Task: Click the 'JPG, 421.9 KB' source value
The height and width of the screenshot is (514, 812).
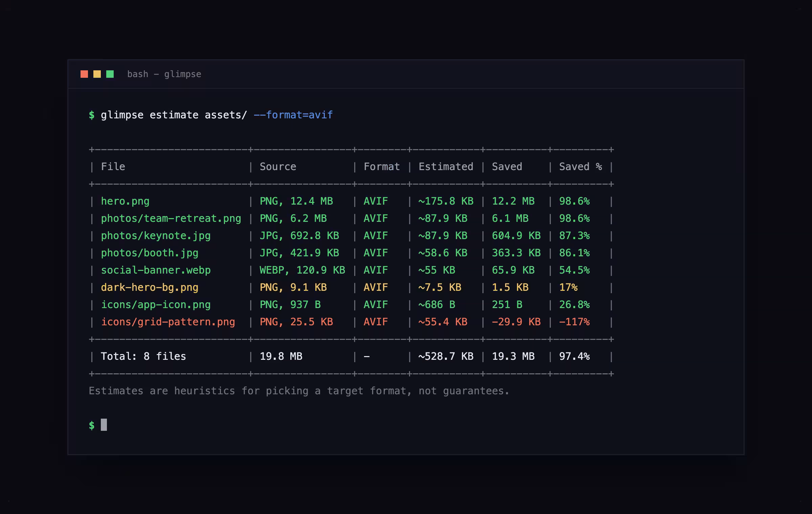Action: point(299,253)
